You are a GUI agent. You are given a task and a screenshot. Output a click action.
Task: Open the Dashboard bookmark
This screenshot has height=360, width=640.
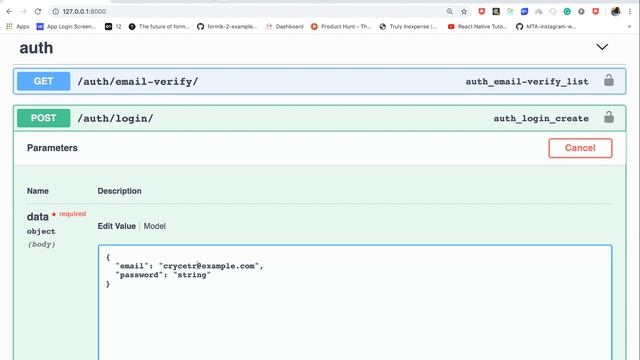pyautogui.click(x=284, y=27)
